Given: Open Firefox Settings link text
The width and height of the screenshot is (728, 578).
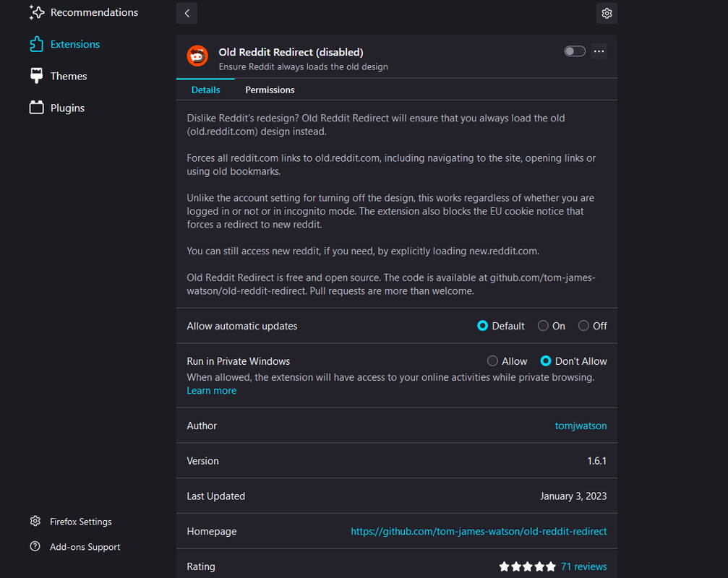Looking at the screenshot, I should click(81, 522).
